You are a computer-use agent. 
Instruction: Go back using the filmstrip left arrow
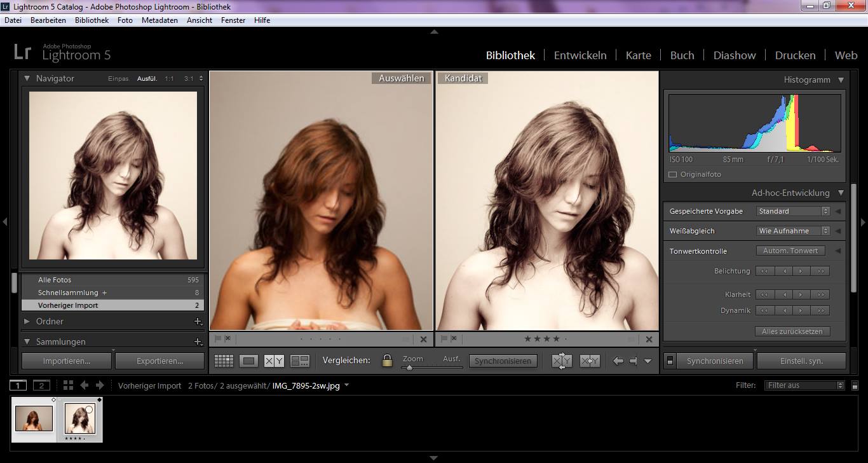tap(84, 385)
